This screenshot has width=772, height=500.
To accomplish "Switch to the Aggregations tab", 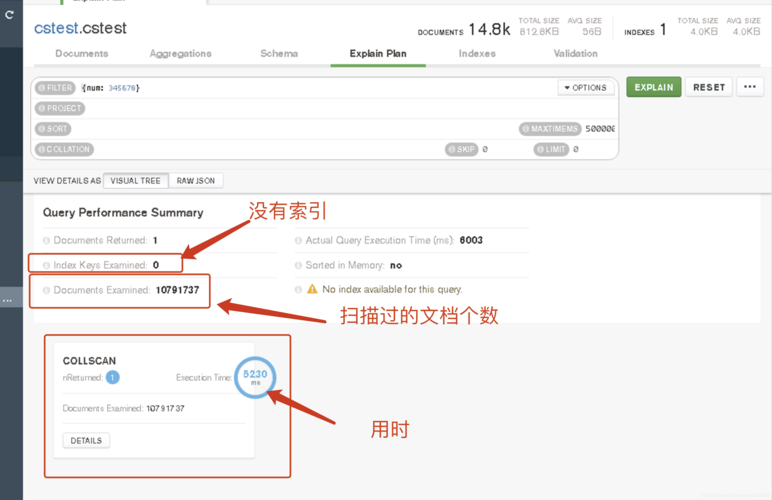I will click(x=180, y=53).
